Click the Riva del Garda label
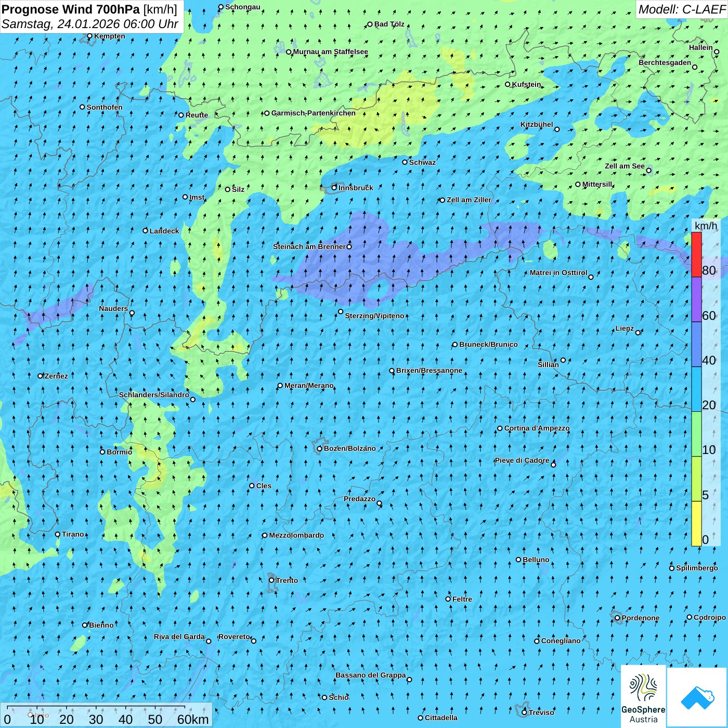This screenshot has width=728, height=728. pyautogui.click(x=179, y=636)
